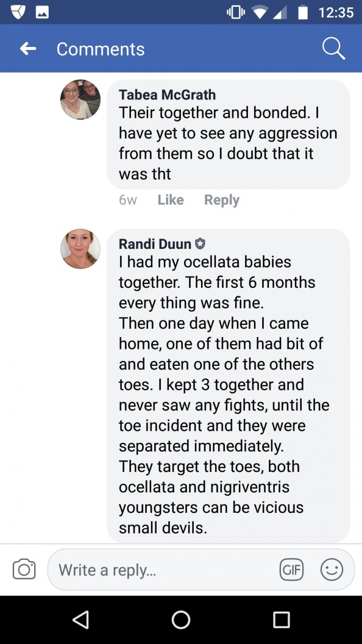This screenshot has width=362, height=644.
Task: Open camera icon to attach photo
Action: tap(24, 569)
